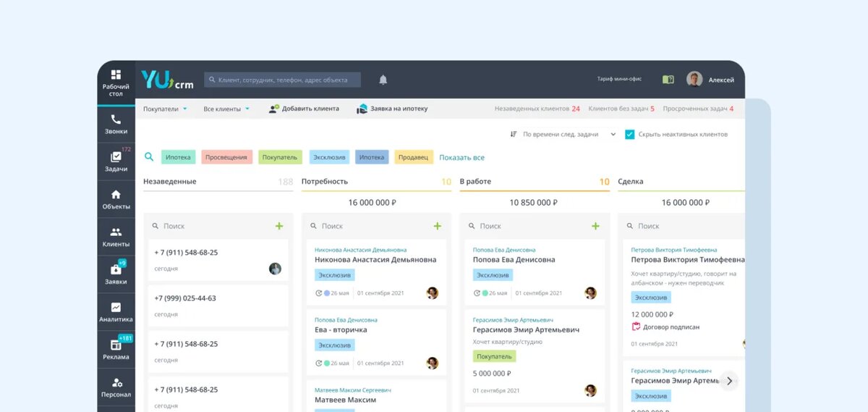
Task: Click avatar on Никонова Анастасия Демьяновна card
Action: [433, 293]
